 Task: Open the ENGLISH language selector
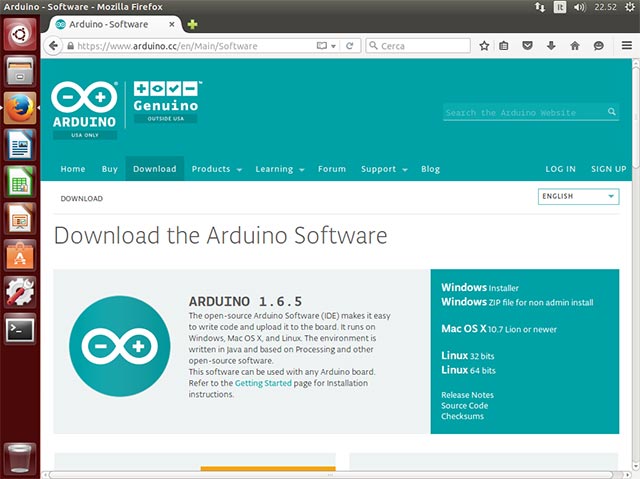tap(578, 196)
